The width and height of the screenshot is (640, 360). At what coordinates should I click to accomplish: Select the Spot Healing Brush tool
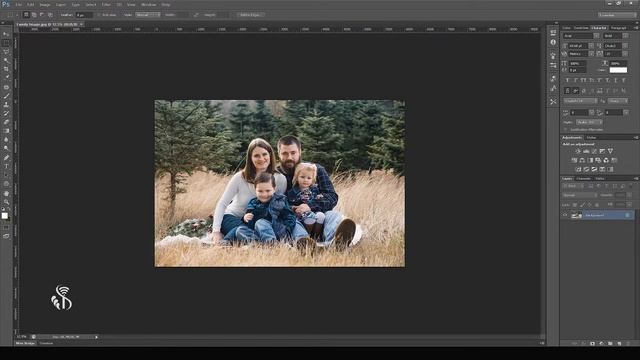(x=6, y=87)
